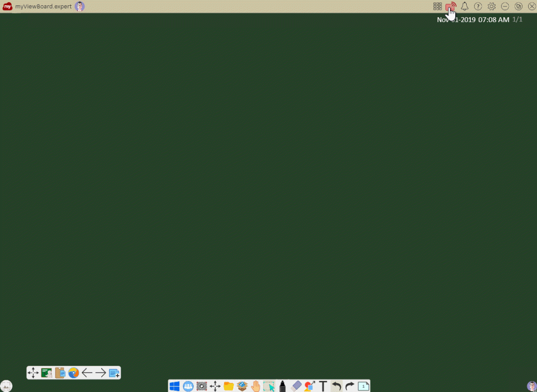Screen dimensions: 537x392
Task: Click the green chalkboard presenter icon
Action: point(47,373)
